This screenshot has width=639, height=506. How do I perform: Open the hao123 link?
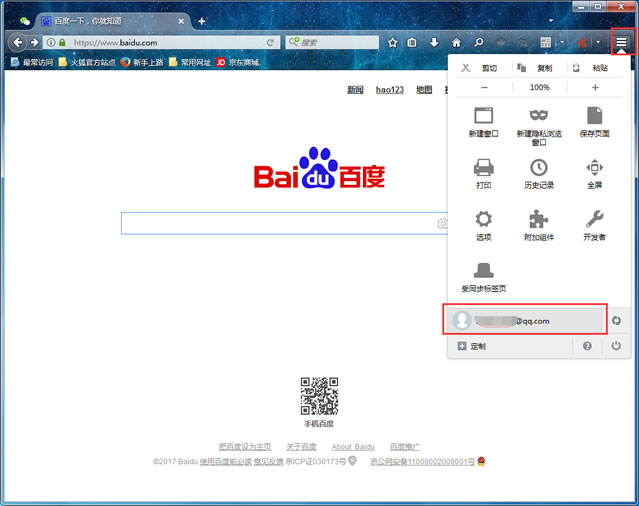[x=390, y=90]
